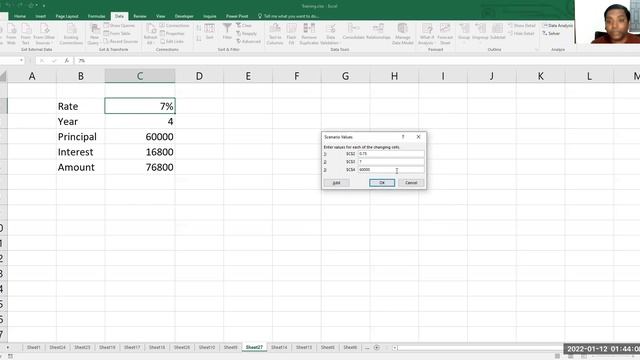Click the Subtotal icon
The width and height of the screenshot is (640, 360).
pos(497,31)
